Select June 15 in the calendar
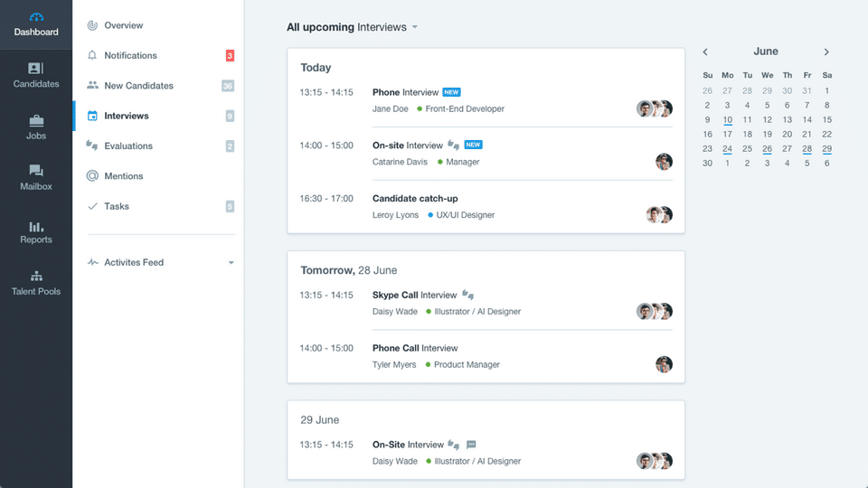The image size is (868, 488). (826, 119)
